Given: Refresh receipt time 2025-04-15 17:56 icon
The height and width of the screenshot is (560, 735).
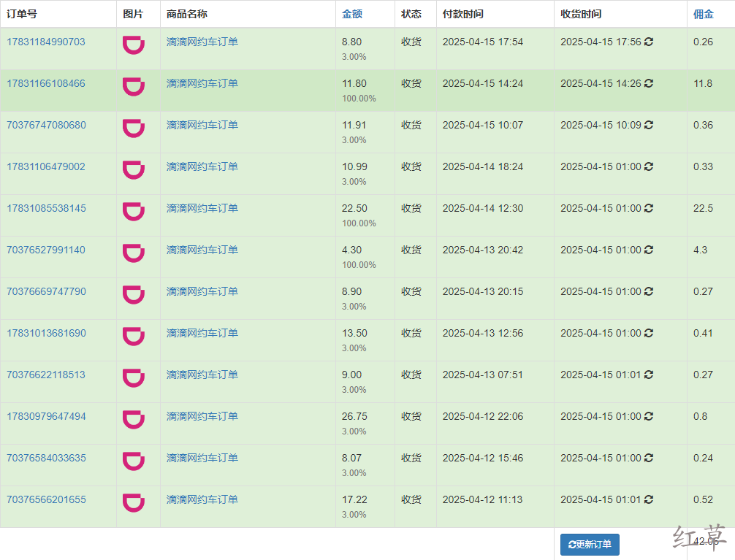Looking at the screenshot, I should pyautogui.click(x=649, y=42).
